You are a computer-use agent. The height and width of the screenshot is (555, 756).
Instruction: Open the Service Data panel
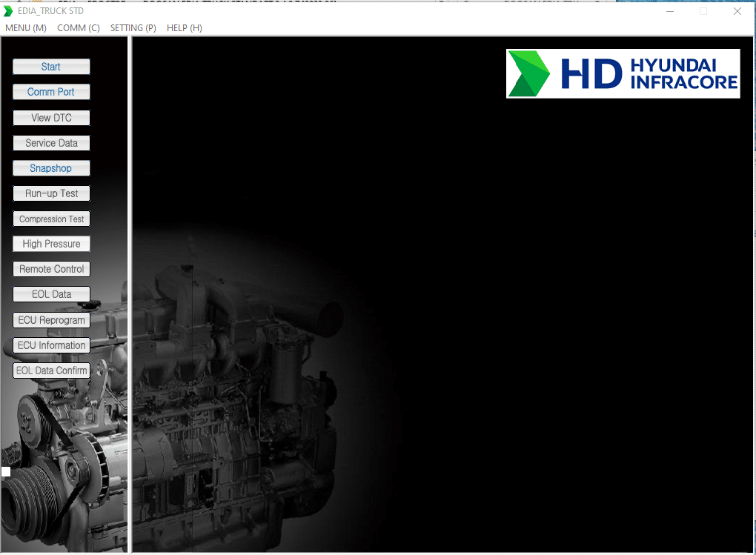pyautogui.click(x=51, y=143)
